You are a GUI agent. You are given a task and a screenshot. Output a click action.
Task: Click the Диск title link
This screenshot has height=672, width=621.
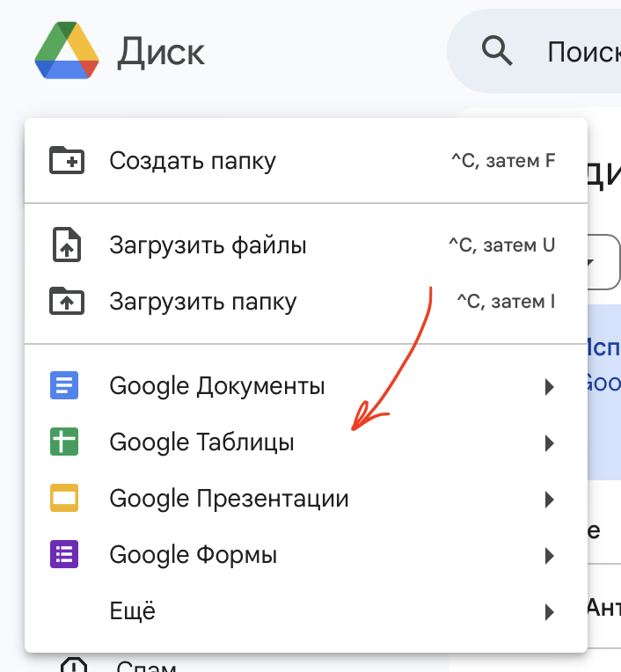161,52
